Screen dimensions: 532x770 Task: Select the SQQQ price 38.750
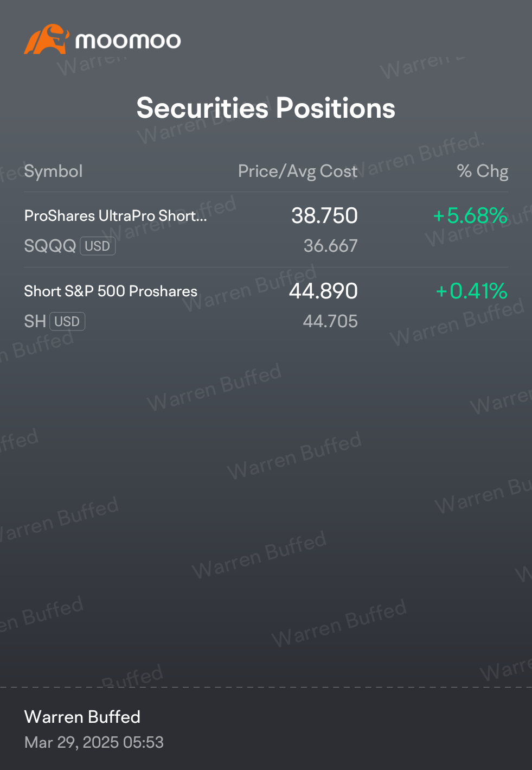click(324, 216)
